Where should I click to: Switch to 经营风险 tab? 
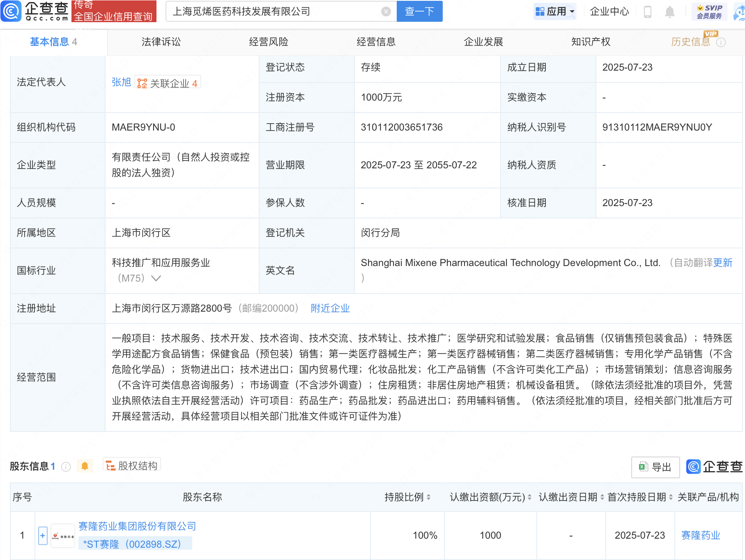click(269, 42)
